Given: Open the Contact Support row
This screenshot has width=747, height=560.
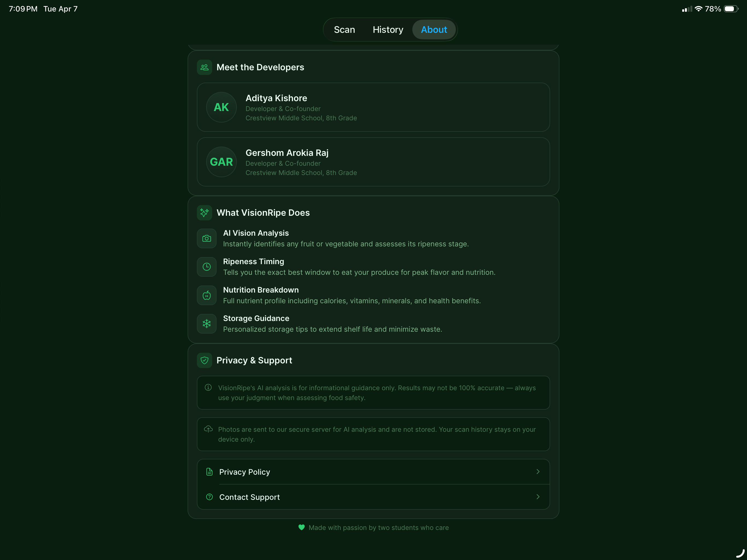Looking at the screenshot, I should [373, 497].
